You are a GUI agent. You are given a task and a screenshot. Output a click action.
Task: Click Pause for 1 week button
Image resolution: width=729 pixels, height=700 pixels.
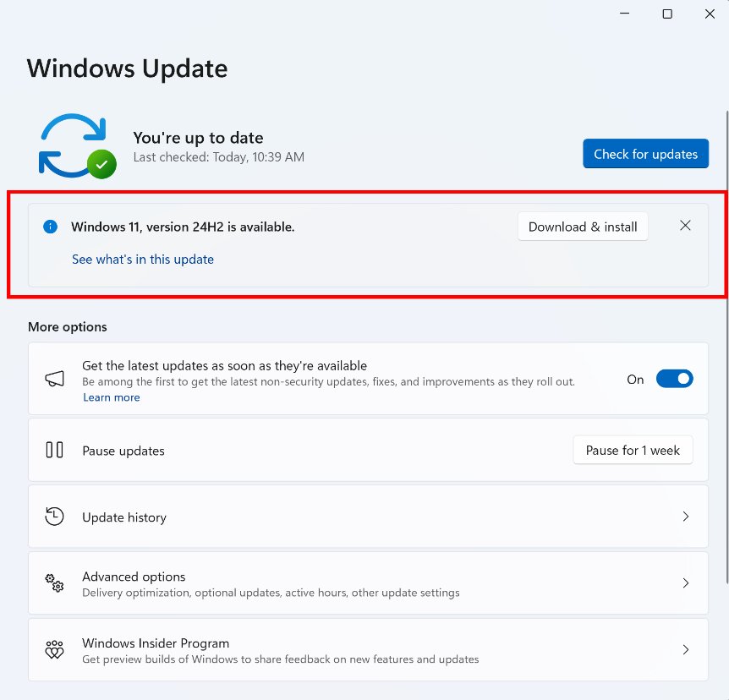633,450
